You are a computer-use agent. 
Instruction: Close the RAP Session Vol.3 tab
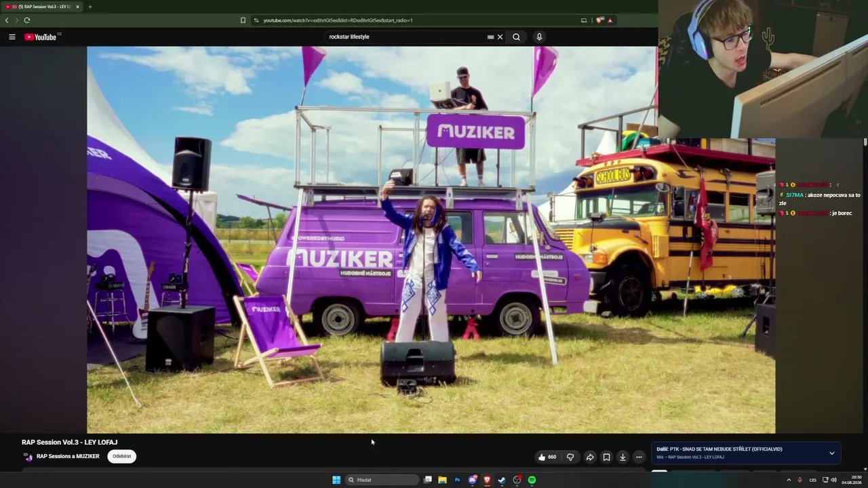77,7
